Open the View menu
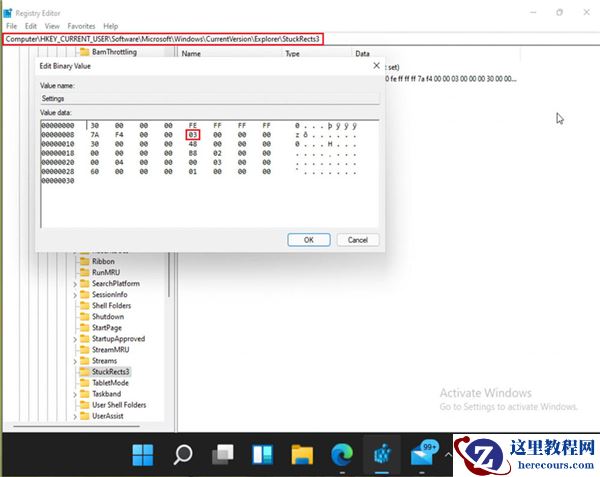 tap(52, 26)
